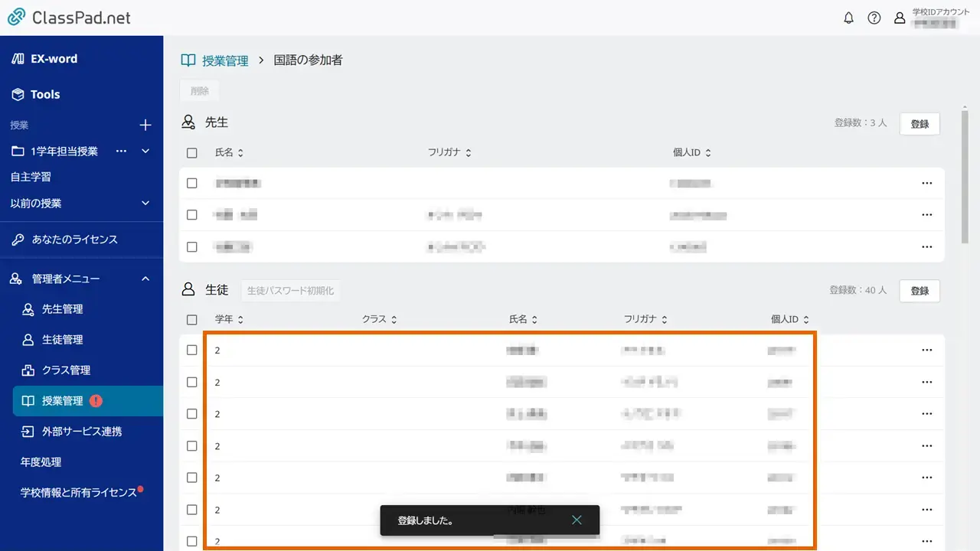The image size is (980, 551).
Task: Expand the 以前の授業 section
Action: [x=145, y=203]
